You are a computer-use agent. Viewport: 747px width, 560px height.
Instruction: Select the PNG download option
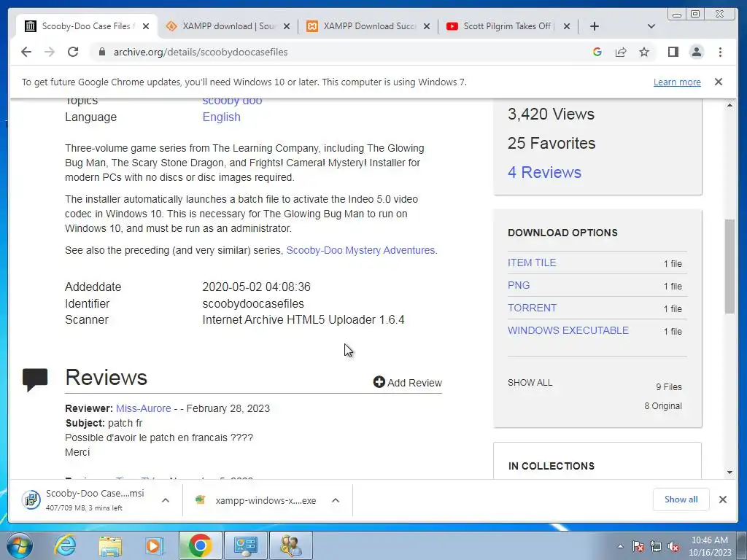519,285
